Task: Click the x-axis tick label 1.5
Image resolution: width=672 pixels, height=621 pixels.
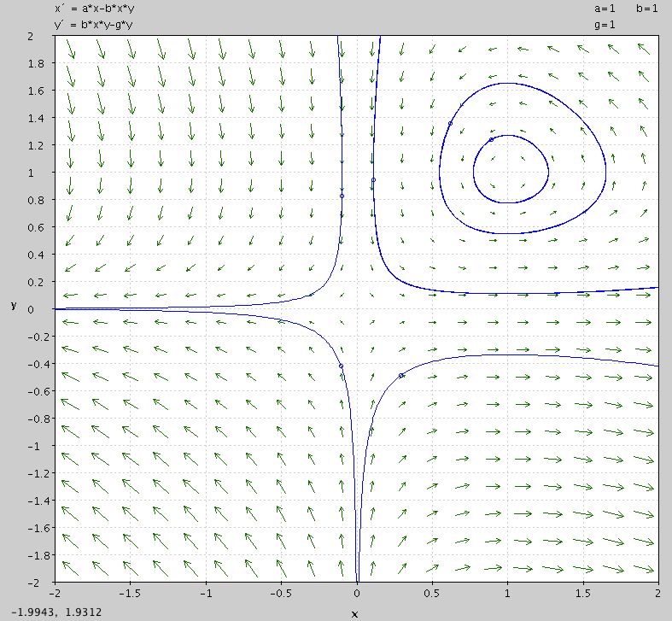Action: (x=583, y=593)
